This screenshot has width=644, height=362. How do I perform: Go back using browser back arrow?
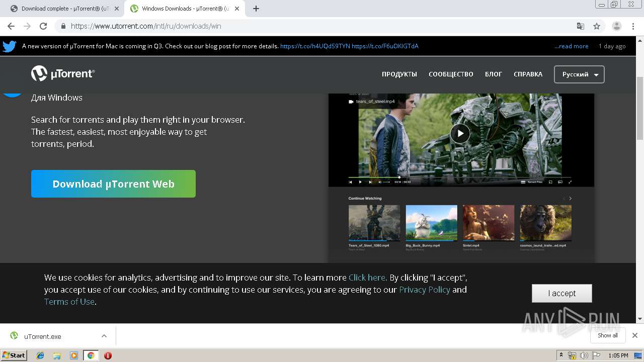11,26
